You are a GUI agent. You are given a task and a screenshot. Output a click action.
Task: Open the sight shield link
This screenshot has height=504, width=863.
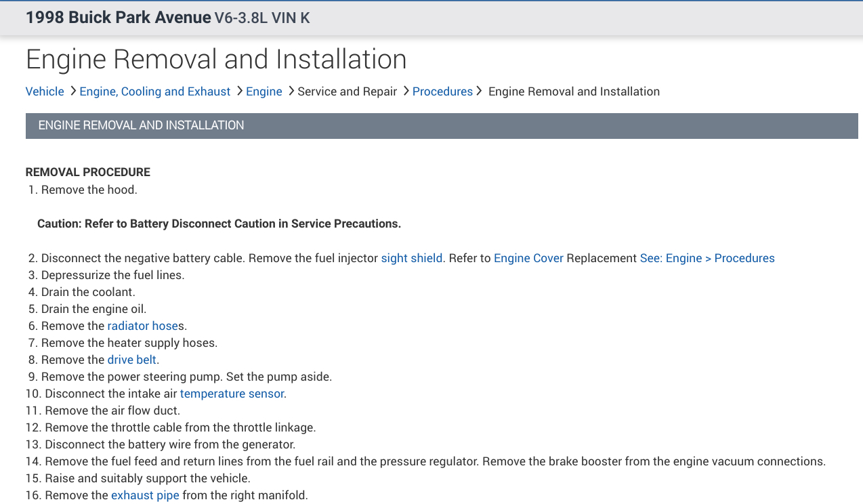pyautogui.click(x=412, y=258)
